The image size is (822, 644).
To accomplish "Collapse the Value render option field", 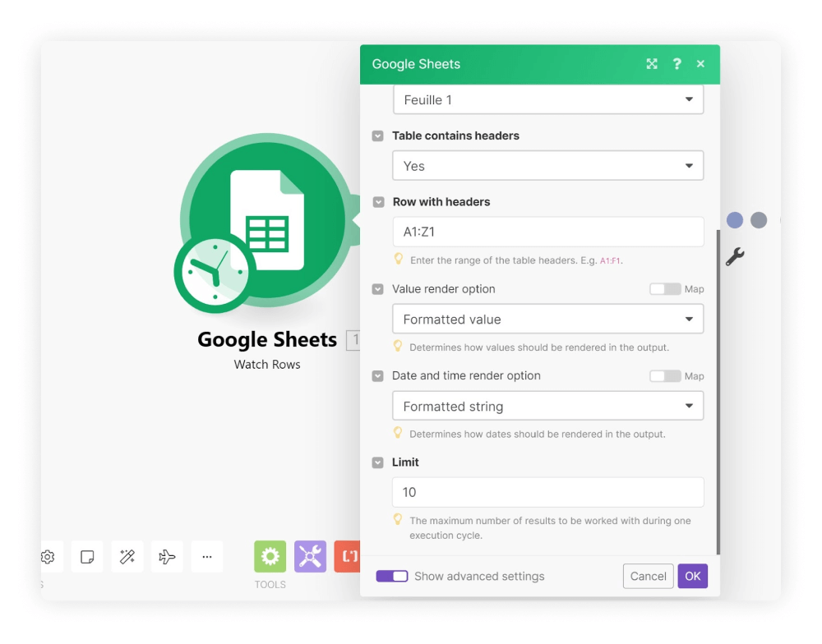I will tap(377, 289).
